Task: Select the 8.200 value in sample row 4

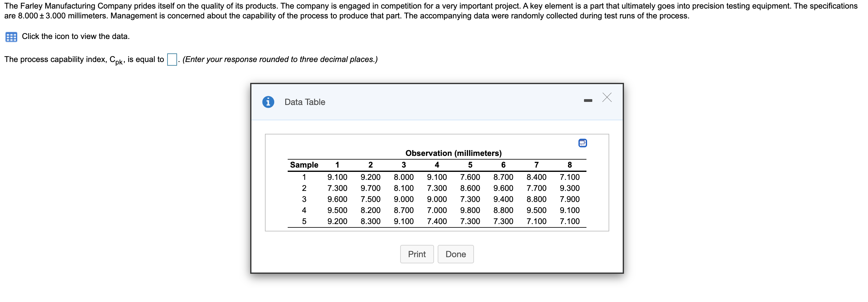Action: click(370, 210)
